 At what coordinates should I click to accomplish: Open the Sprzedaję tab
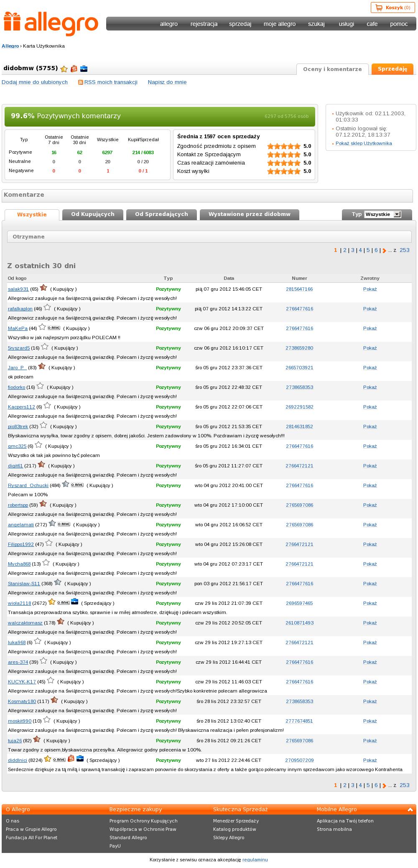coord(393,69)
